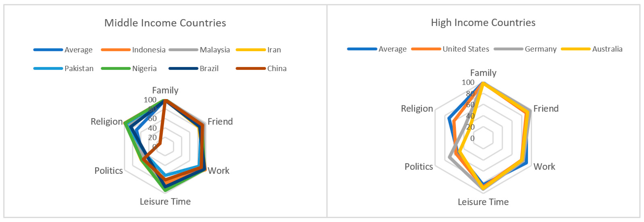Select the Nigeria legend green swatch

(x=115, y=68)
